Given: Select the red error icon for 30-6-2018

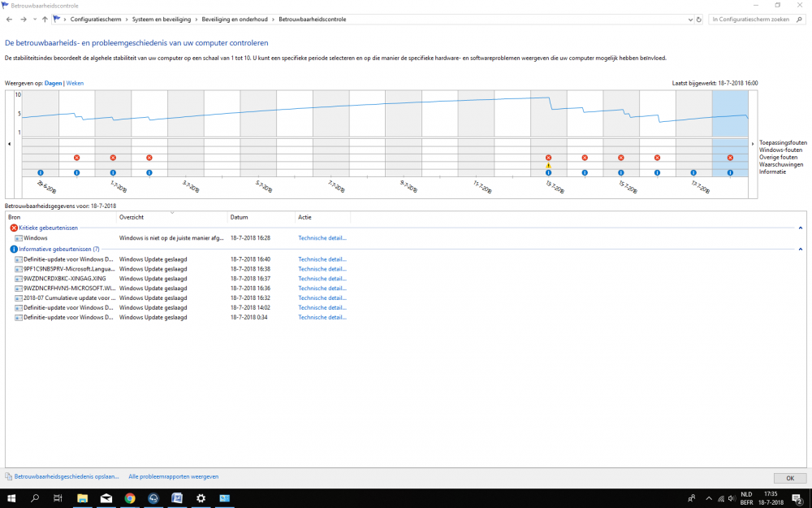Looking at the screenshot, I should (x=76, y=158).
